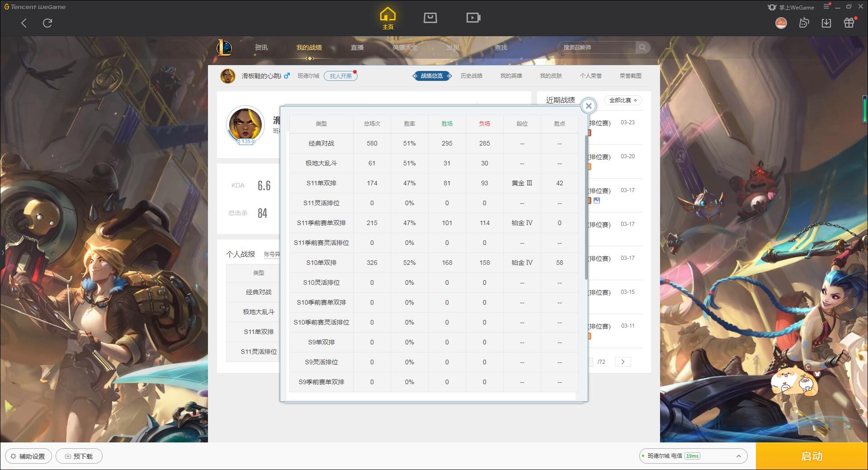Click the 经典对战 row in popup

434,143
